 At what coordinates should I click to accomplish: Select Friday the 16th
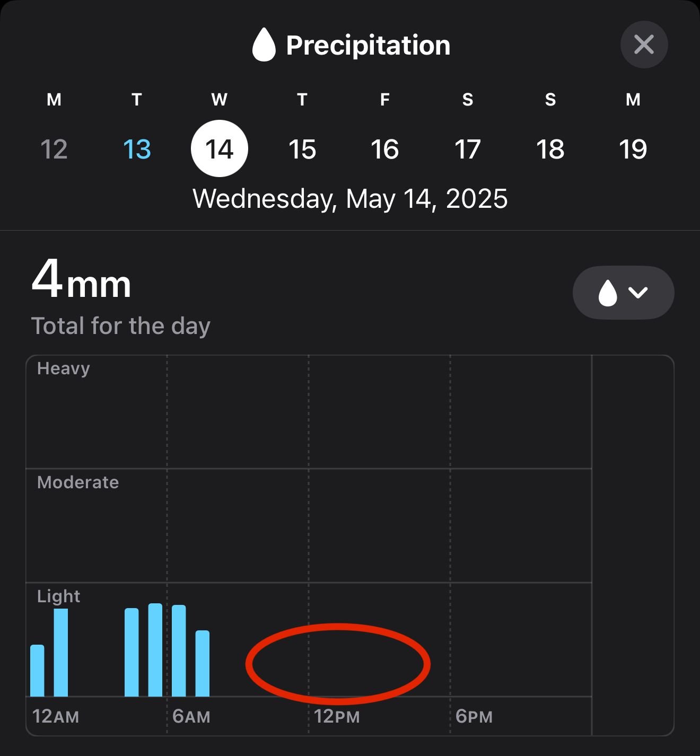coord(385,149)
